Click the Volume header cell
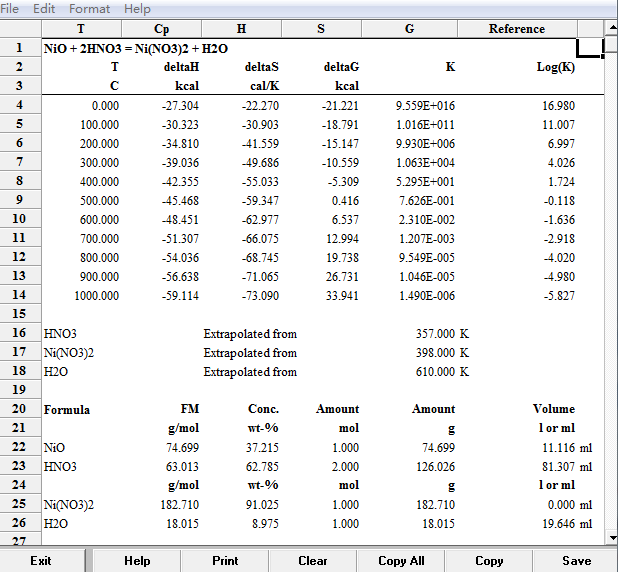 pos(554,409)
